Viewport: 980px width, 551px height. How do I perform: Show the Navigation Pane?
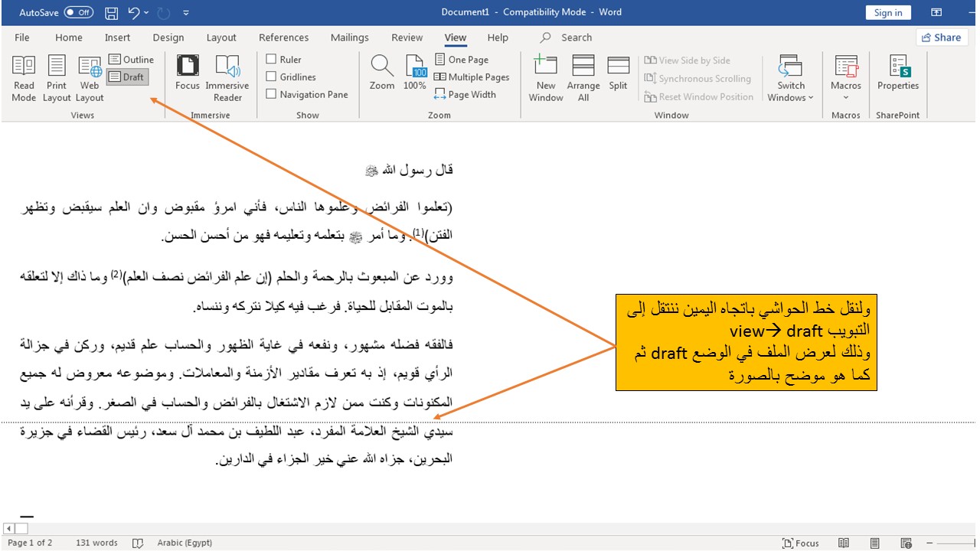272,94
